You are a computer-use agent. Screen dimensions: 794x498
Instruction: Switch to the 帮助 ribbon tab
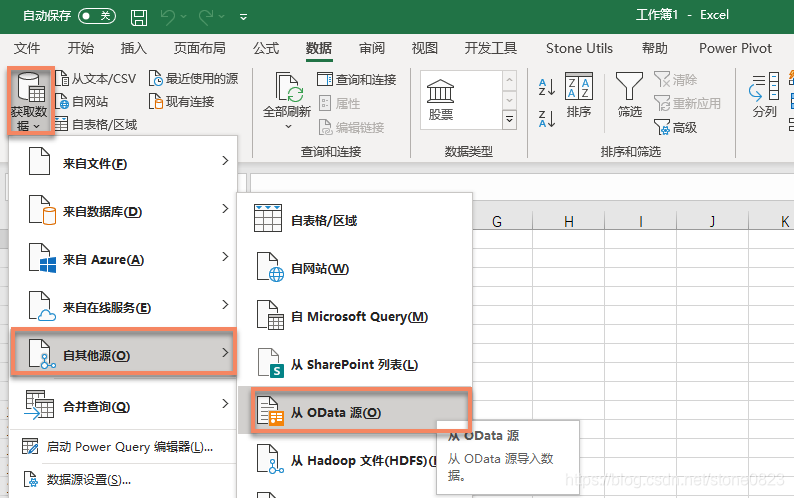(x=655, y=48)
